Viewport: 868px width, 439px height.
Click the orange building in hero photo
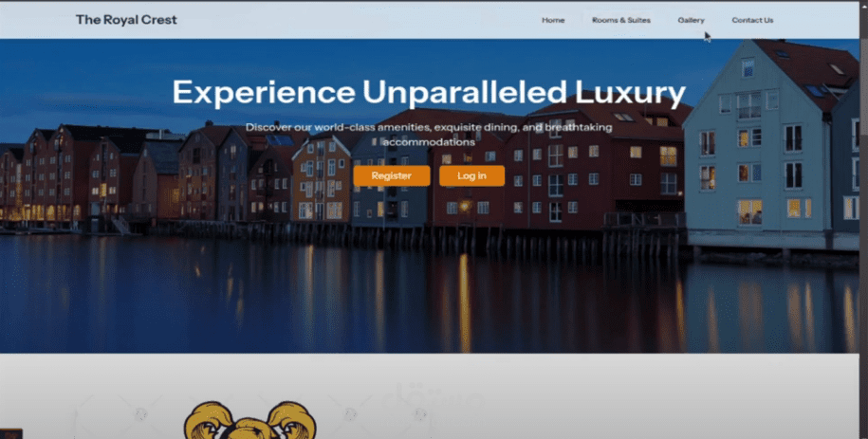point(321,180)
